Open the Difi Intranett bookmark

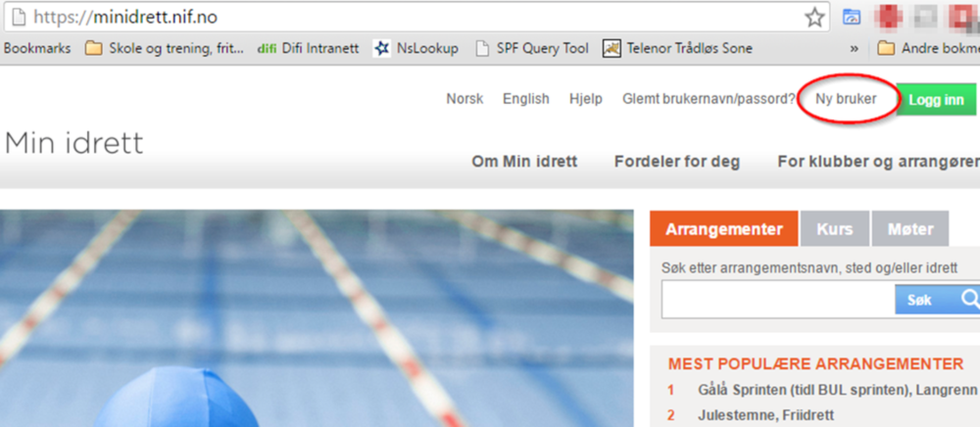click(308, 48)
